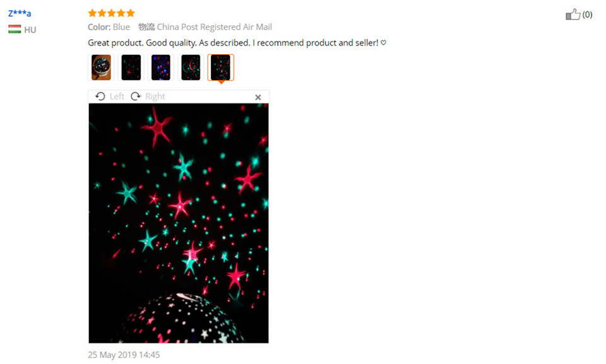This screenshot has width=606, height=364.
Task: Open the first thumbnail showing the lamp
Action: [x=101, y=68]
